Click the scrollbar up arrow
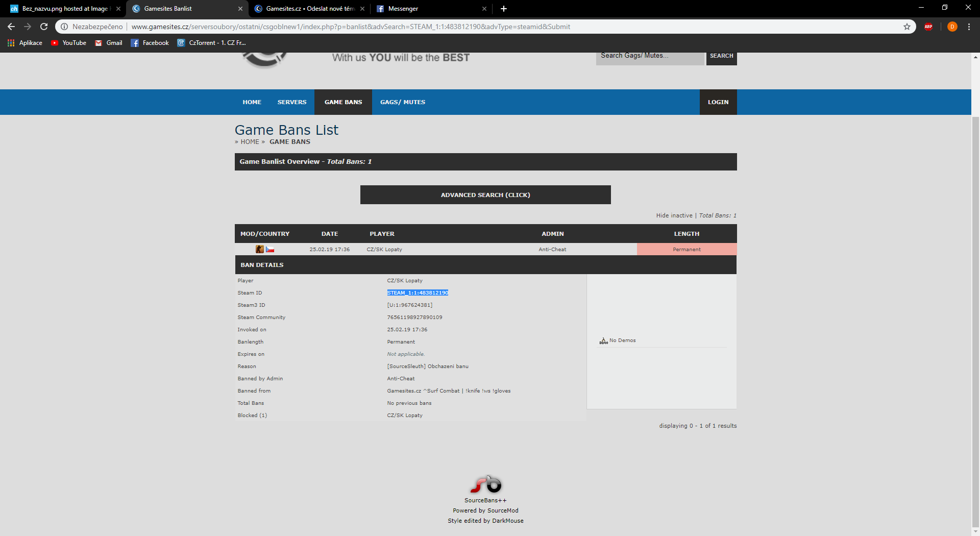Viewport: 980px width, 536px height. (975, 57)
